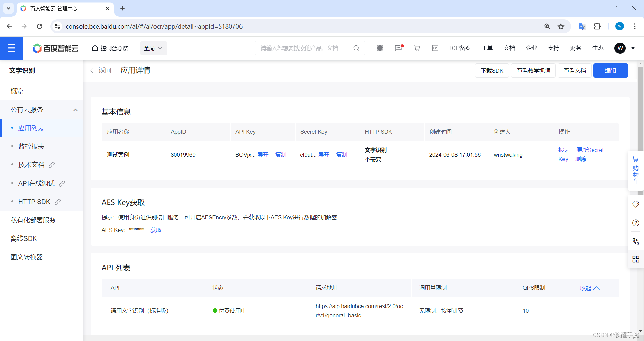This screenshot has height=341, width=644.
Task: Open the help question mark side icon
Action: point(636,223)
